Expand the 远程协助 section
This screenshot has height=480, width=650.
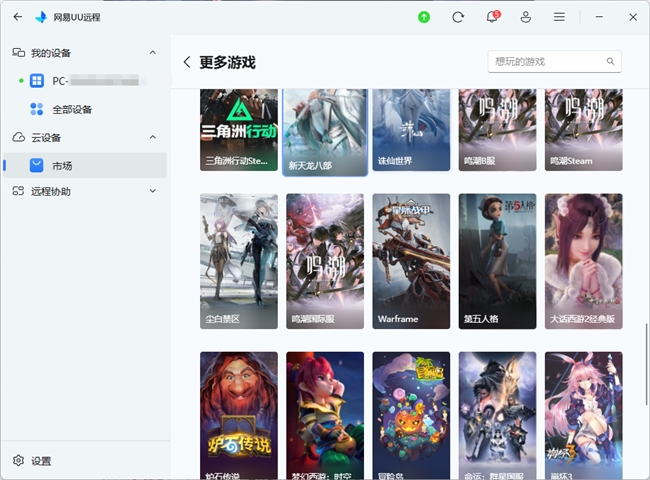(152, 191)
